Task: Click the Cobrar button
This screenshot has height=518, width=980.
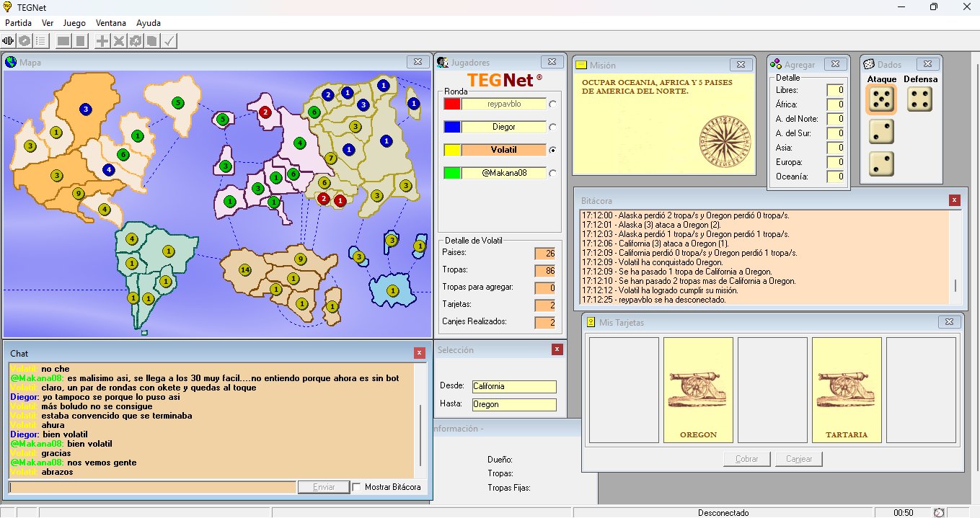Action: (x=747, y=459)
